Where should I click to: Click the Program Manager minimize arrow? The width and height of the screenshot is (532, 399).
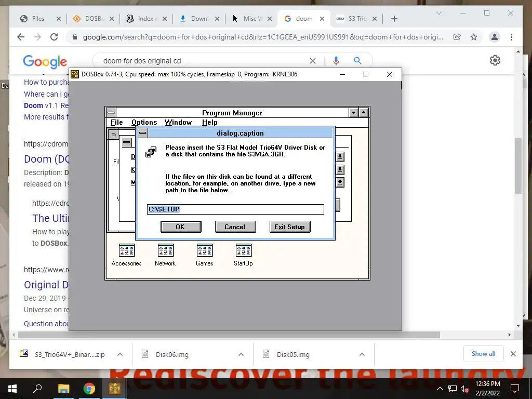[x=353, y=113]
